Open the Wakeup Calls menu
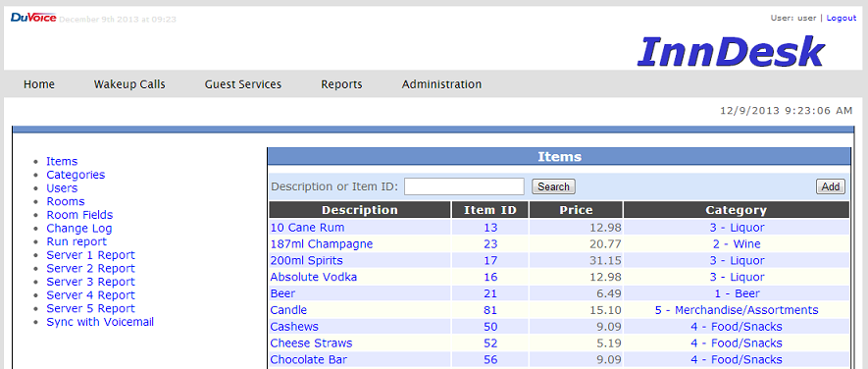Viewport: 868px width, 369px height. pos(129,84)
